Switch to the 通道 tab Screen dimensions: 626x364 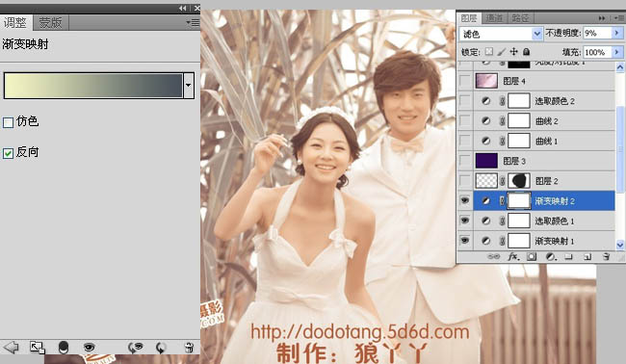pyautogui.click(x=494, y=18)
